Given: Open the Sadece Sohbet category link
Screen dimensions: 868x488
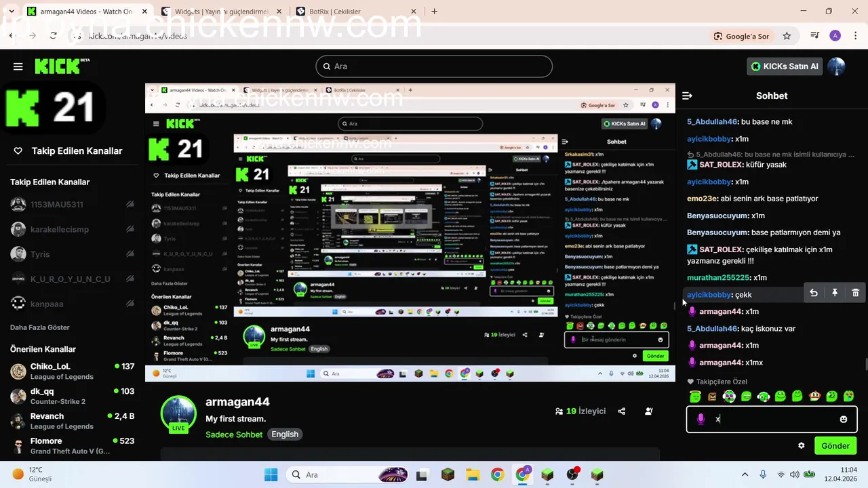Looking at the screenshot, I should [x=234, y=434].
